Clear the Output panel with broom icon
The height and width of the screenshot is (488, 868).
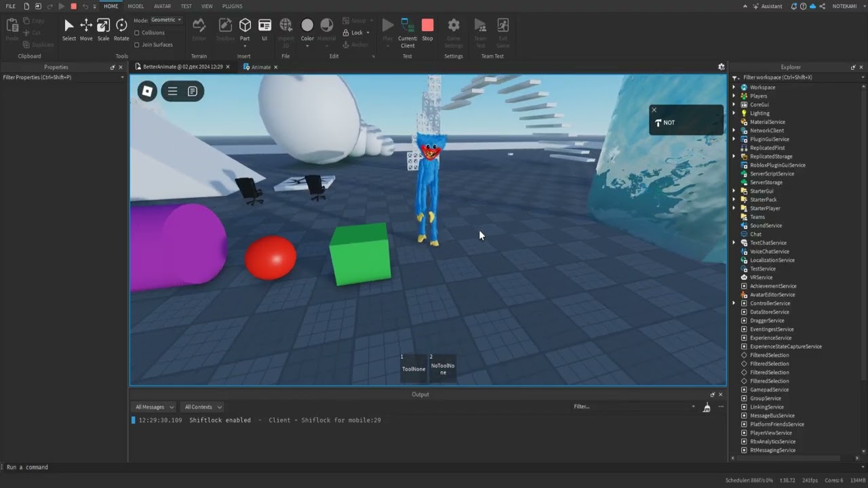coord(707,407)
